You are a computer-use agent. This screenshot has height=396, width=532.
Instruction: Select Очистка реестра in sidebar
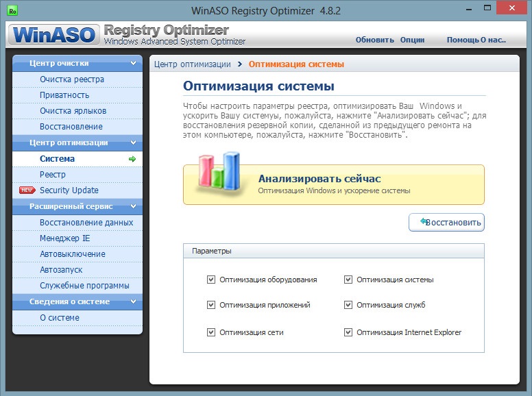click(x=77, y=79)
